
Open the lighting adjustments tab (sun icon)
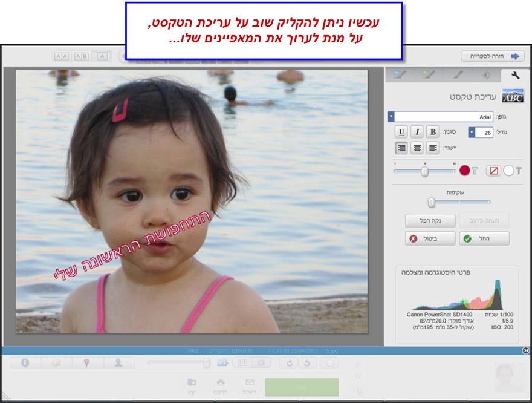[487, 75]
